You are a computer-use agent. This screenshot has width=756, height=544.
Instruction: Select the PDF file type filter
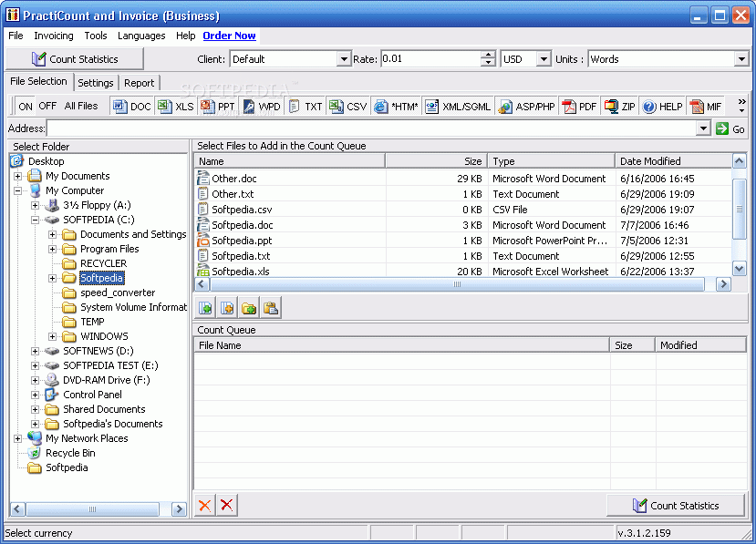(579, 107)
